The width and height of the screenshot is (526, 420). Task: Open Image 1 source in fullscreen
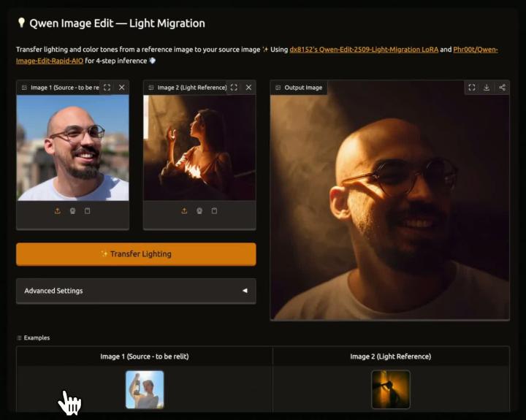107,88
